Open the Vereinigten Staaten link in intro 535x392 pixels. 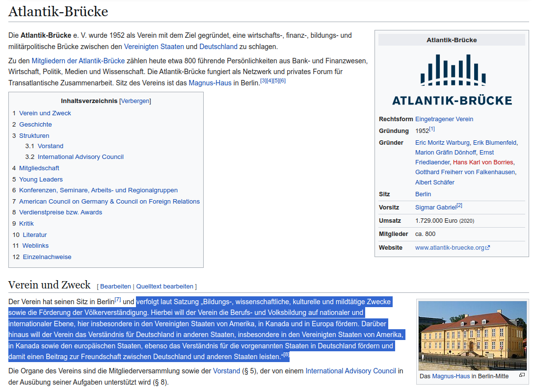point(154,47)
